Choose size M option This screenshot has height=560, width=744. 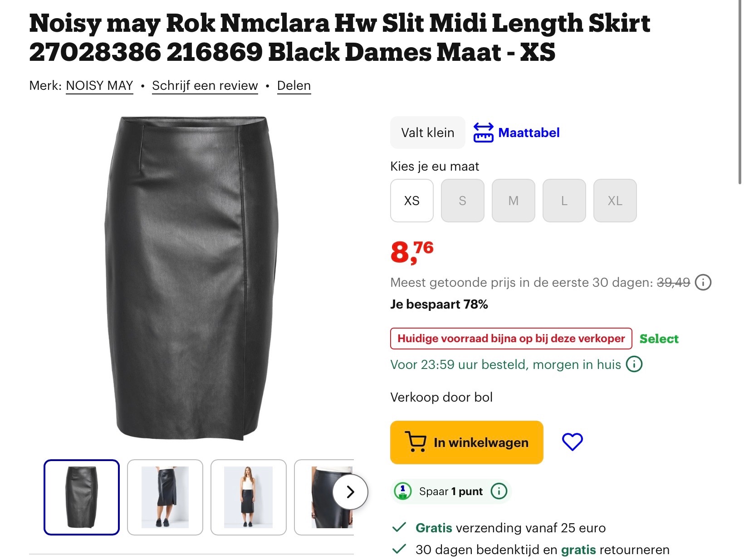tap(513, 201)
